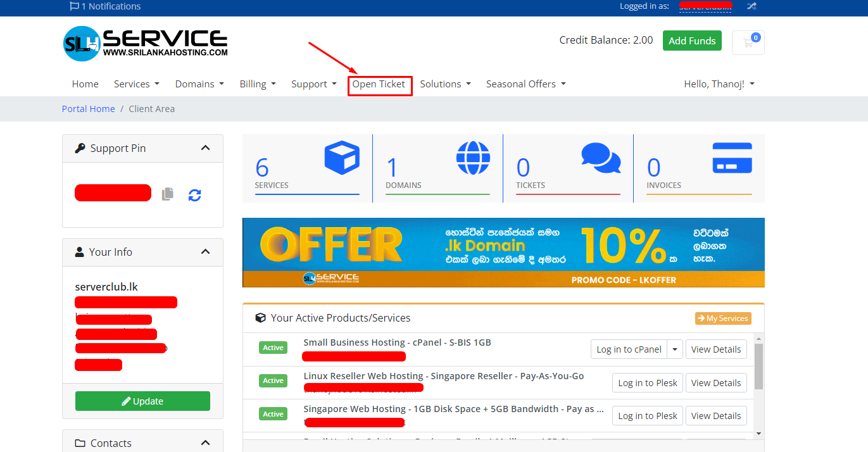Collapse the Your Info panel
Screen dimensions: 868x452
pyautogui.click(x=205, y=252)
